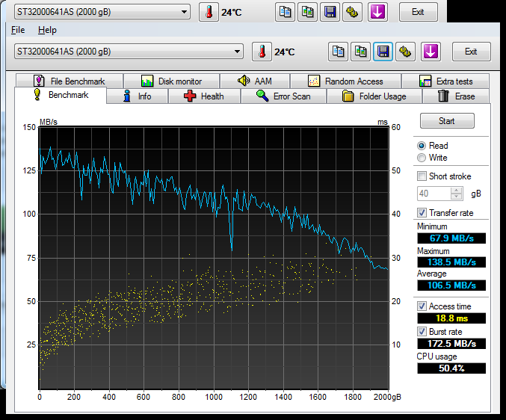Click the Short stroke gB value field
Image resolution: width=506 pixels, height=420 pixels.
pos(433,194)
